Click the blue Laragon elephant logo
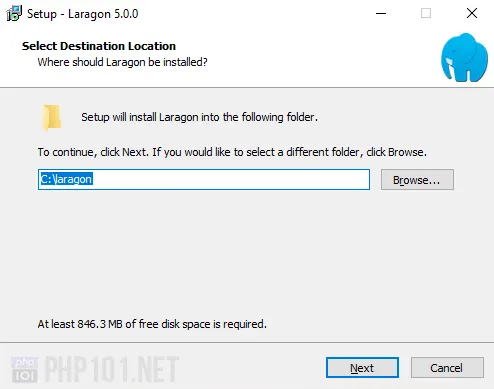This screenshot has width=494, height=389. [465, 57]
